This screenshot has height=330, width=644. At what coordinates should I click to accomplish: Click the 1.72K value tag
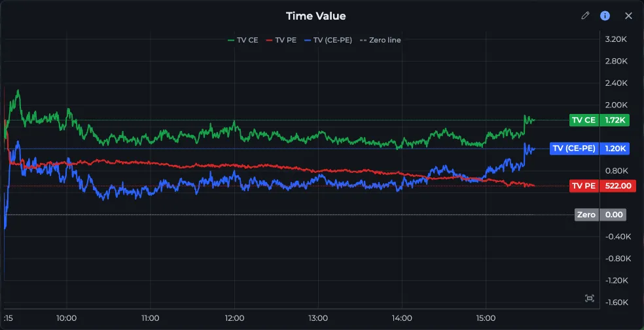[615, 120]
